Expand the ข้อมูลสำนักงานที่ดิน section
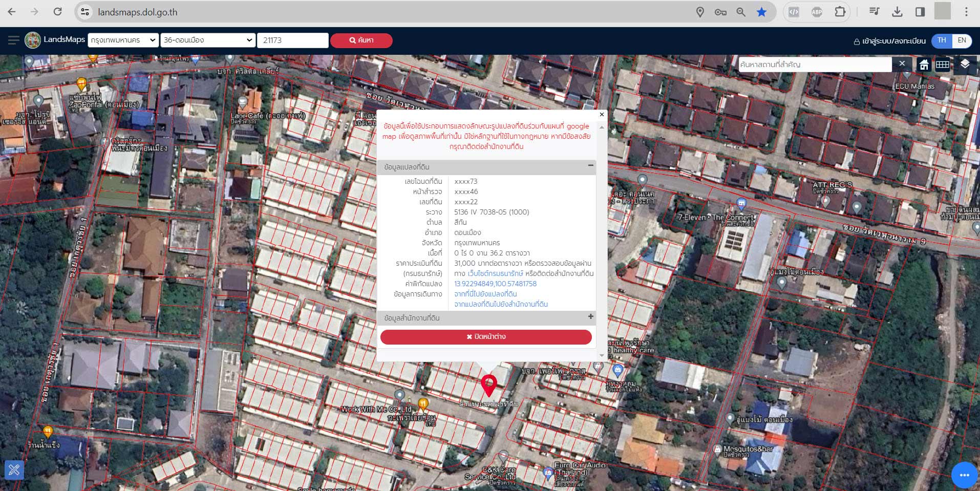980x491 pixels. click(590, 317)
